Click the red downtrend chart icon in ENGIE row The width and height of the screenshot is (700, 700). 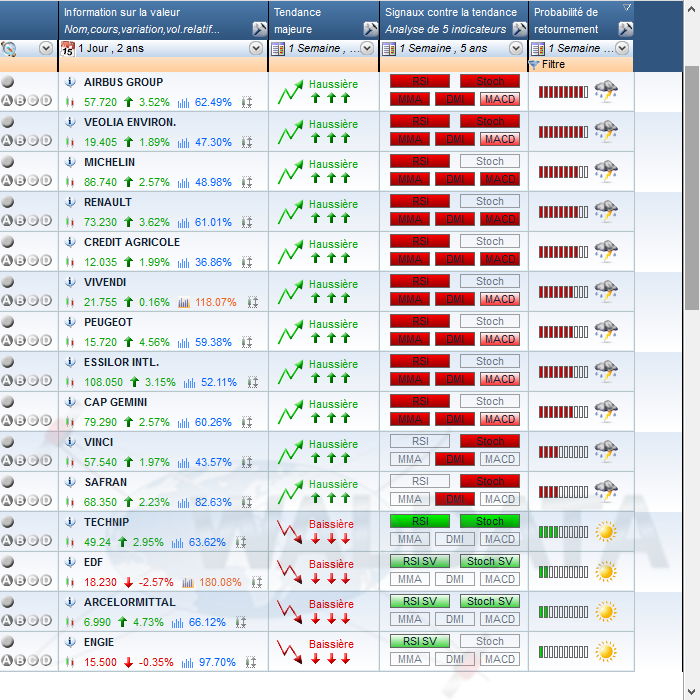[x=289, y=652]
